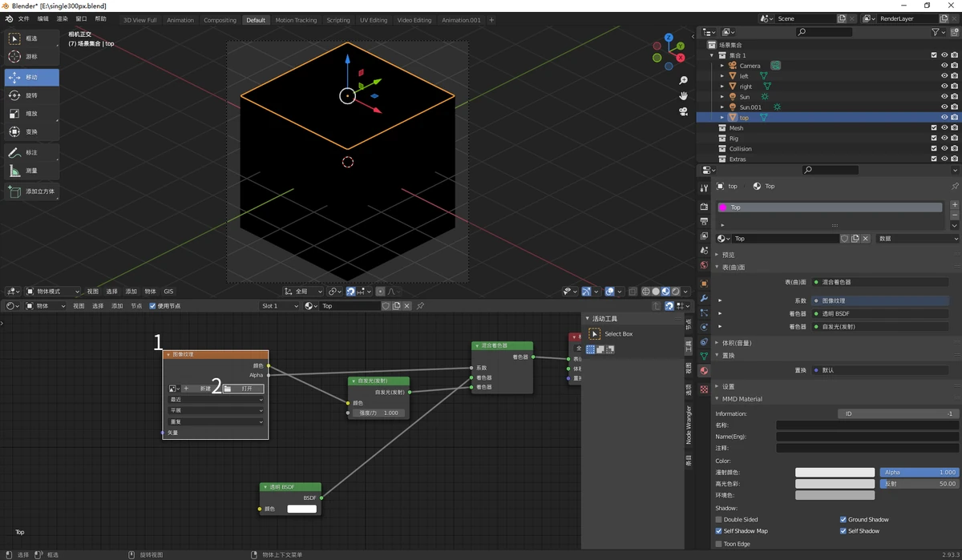Switch to the UV Editing workspace tab
This screenshot has width=962, height=560.
(373, 20)
